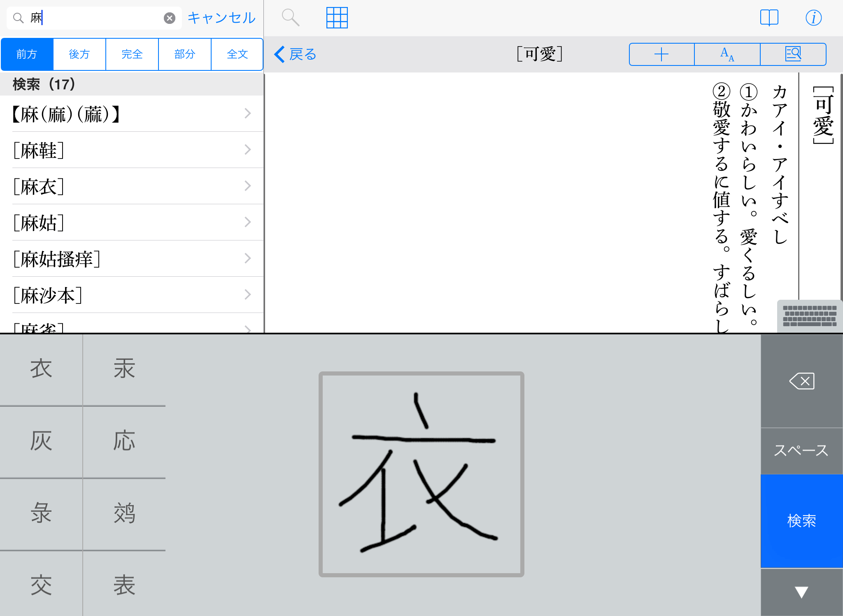Switch to the keyboard input icon
Screen dimensions: 843x616
809,316
